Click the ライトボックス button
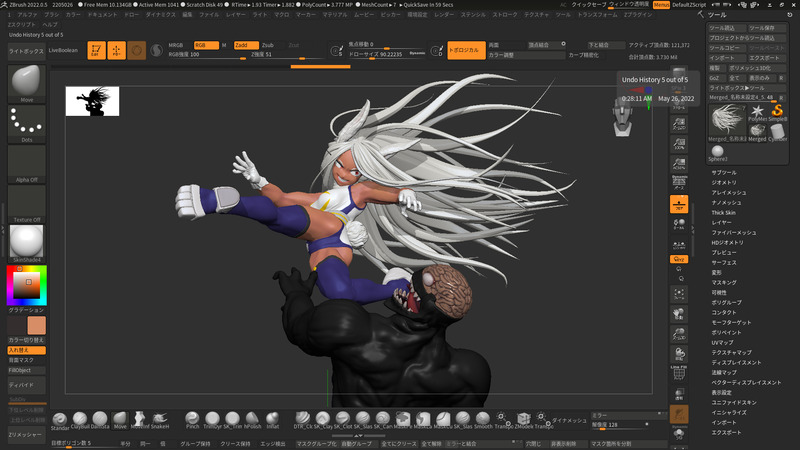The height and width of the screenshot is (450, 800). click(x=25, y=49)
